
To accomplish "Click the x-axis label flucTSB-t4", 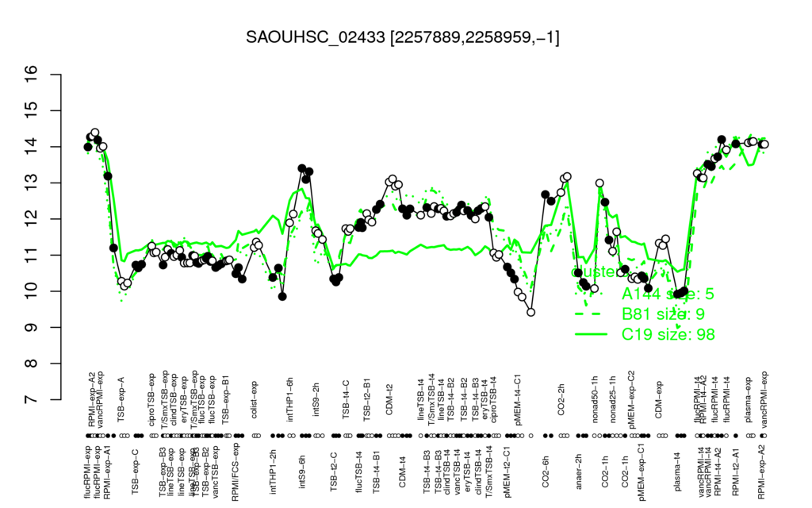I will (359, 471).
